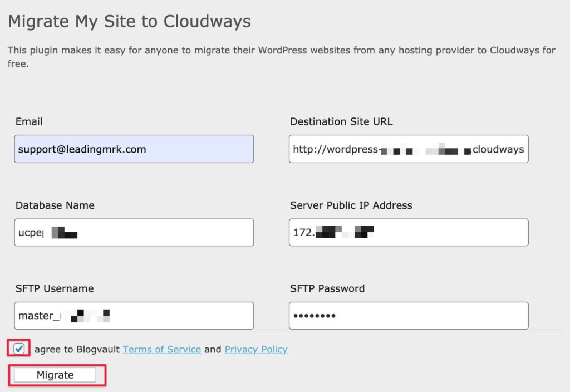
Task: Open the Privacy Policy link
Action: 256,350
